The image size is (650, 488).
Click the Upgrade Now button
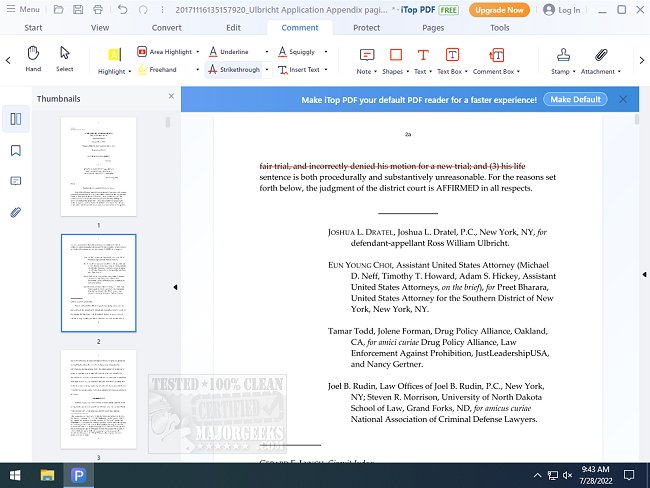[500, 10]
